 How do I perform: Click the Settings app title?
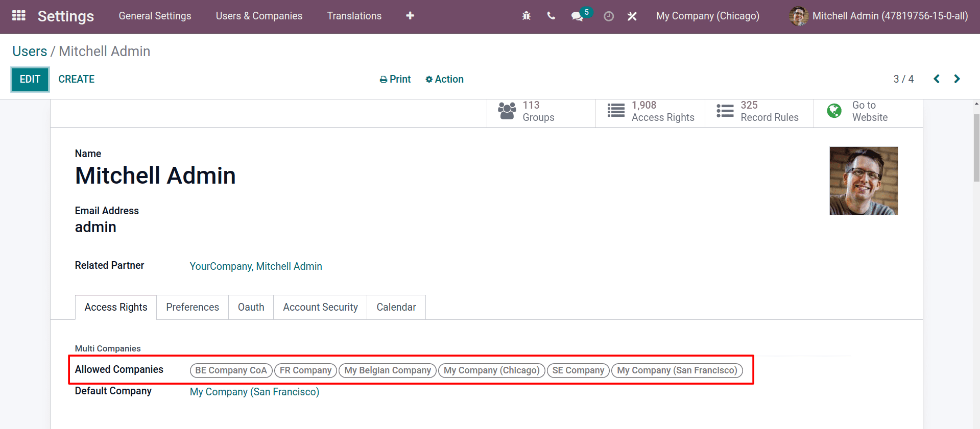click(x=66, y=16)
